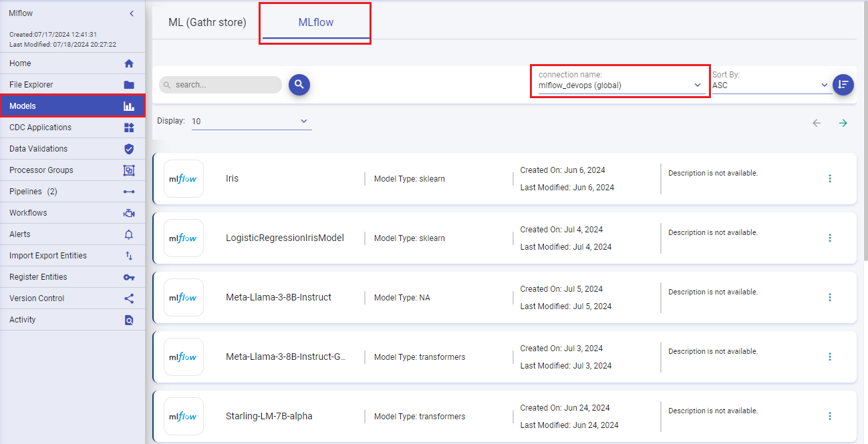Click the File Explorer folder icon

tap(129, 85)
